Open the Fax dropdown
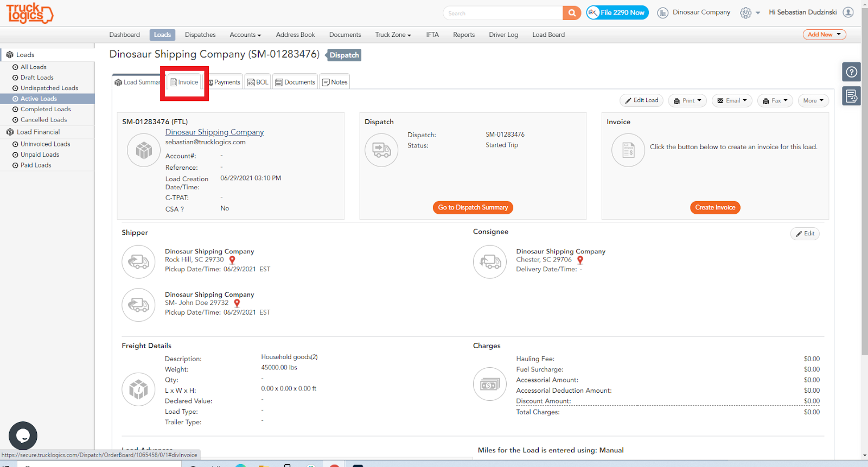The height and width of the screenshot is (467, 868). pos(775,101)
